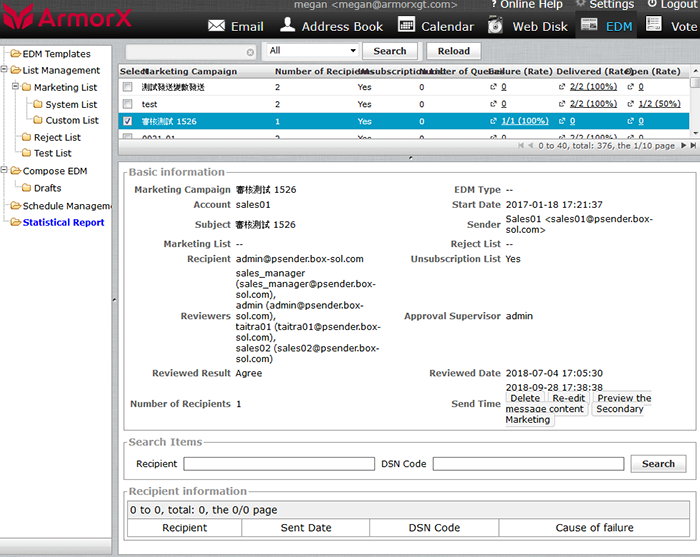
Task: Select checkbox of the first campaign row
Action: (127, 88)
